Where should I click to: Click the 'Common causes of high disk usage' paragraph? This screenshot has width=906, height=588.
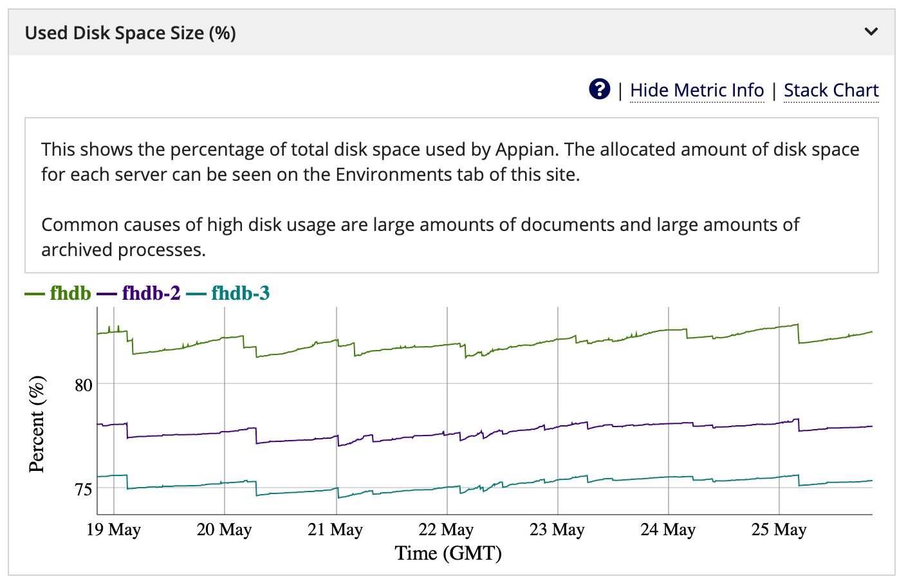pyautogui.click(x=420, y=237)
